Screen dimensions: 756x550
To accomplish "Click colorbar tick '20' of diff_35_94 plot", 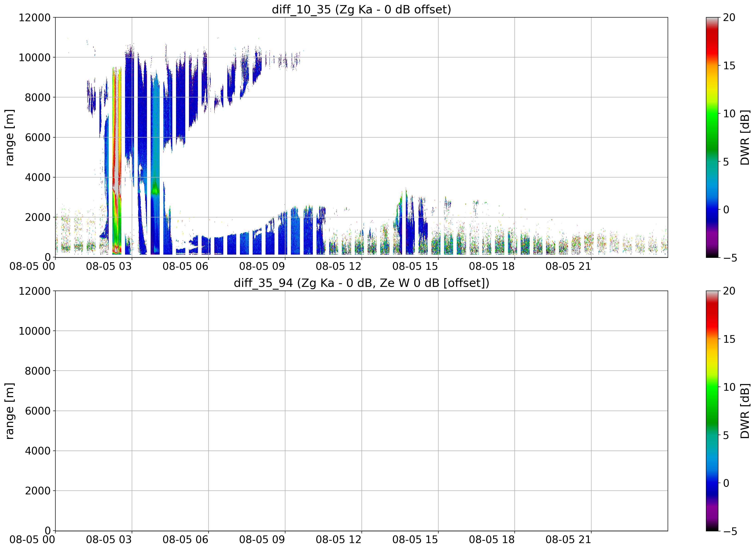I will pos(729,291).
